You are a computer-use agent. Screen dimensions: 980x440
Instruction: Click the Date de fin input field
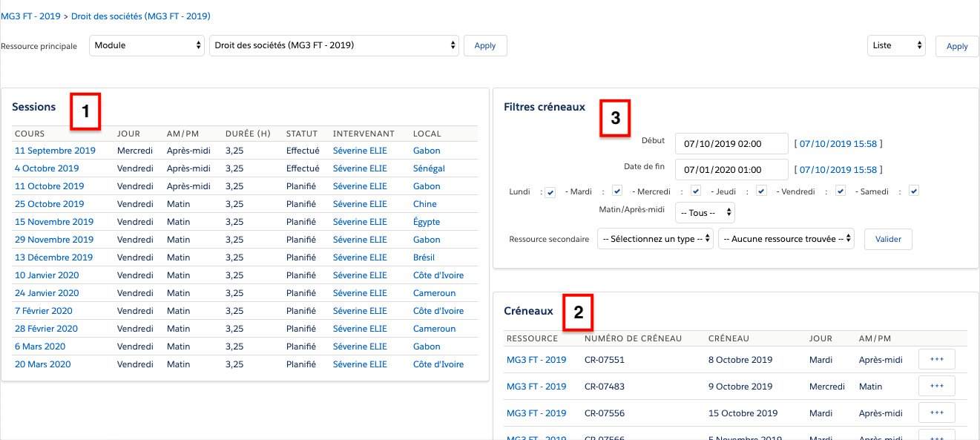click(x=731, y=169)
